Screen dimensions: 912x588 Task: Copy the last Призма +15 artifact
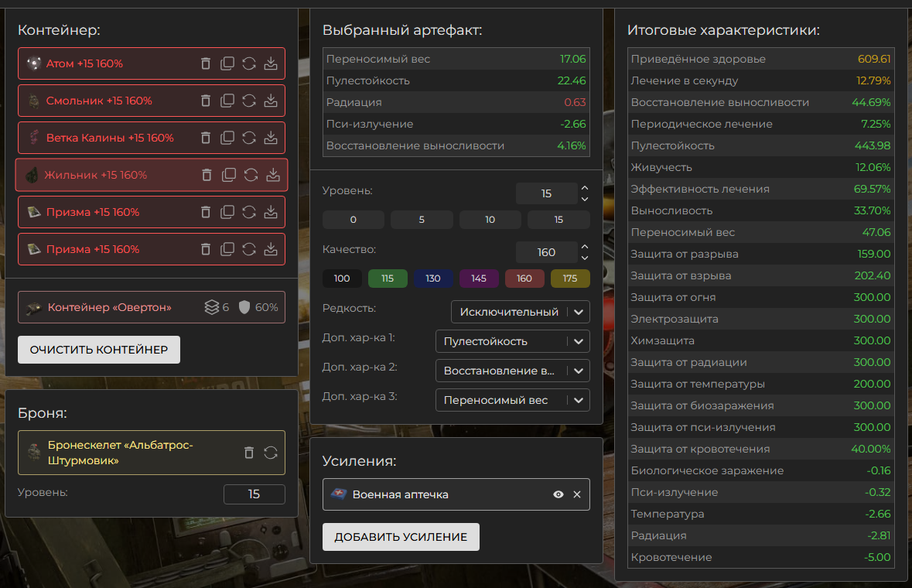227,249
